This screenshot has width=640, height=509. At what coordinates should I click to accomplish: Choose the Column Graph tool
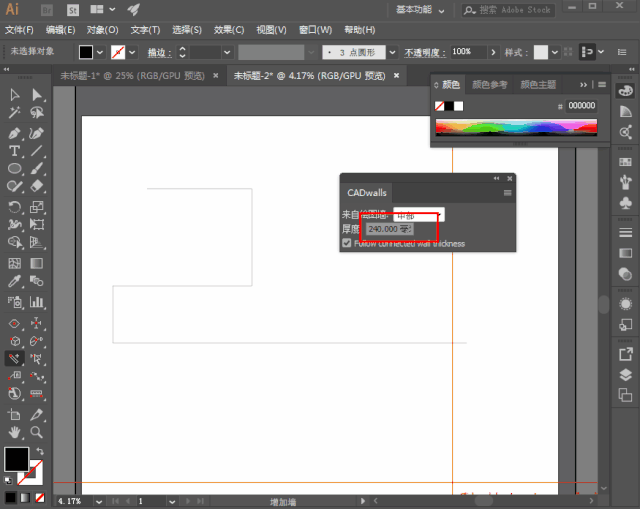coord(37,302)
